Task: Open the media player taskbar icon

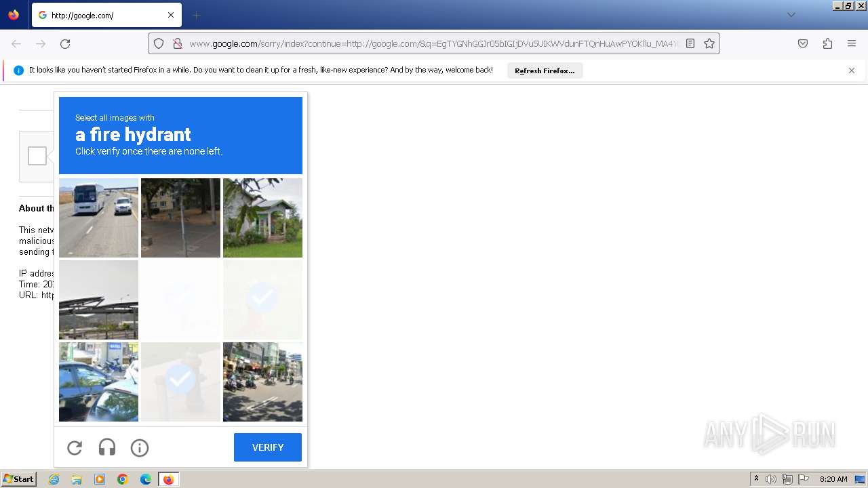Action: (x=100, y=479)
